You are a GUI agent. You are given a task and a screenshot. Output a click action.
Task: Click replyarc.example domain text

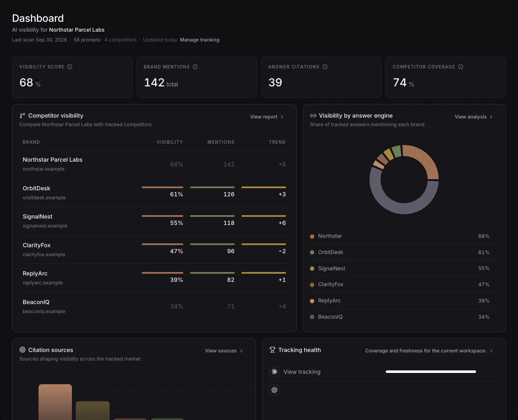43,283
